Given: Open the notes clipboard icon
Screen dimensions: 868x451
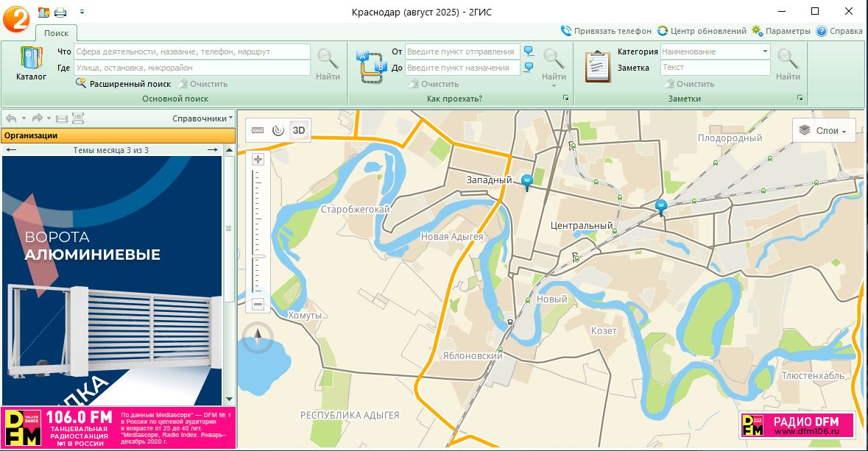Looking at the screenshot, I should (x=598, y=66).
